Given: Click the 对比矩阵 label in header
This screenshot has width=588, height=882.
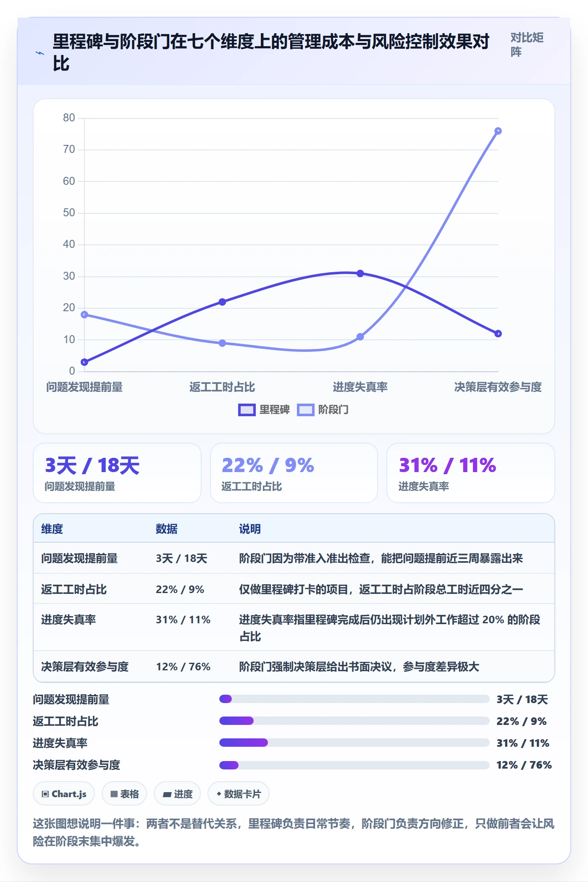Looking at the screenshot, I should coord(527,45).
